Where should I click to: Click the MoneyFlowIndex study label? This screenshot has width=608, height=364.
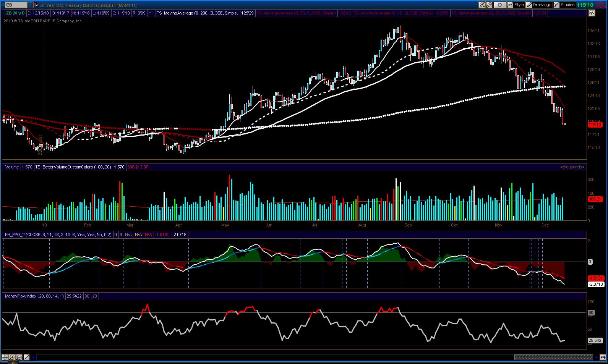34,296
